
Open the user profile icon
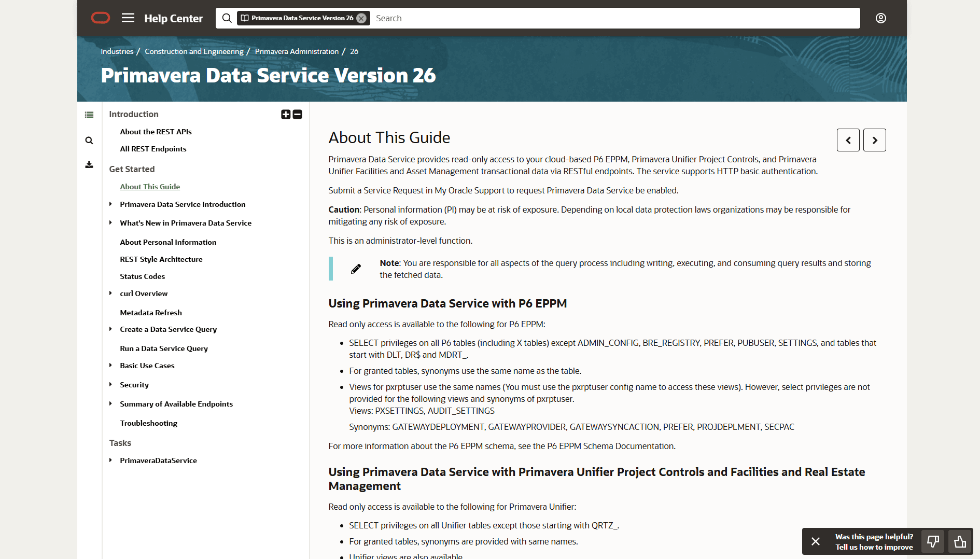point(881,18)
